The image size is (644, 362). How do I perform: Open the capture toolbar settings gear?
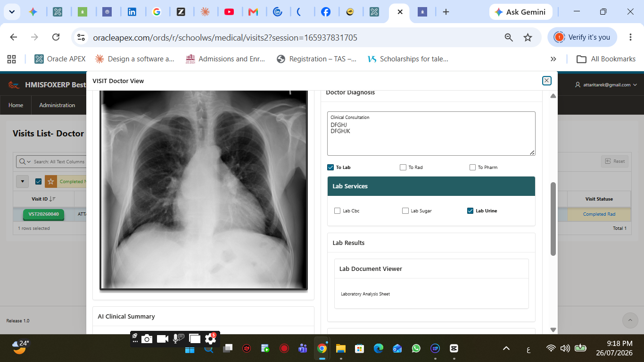click(x=210, y=339)
